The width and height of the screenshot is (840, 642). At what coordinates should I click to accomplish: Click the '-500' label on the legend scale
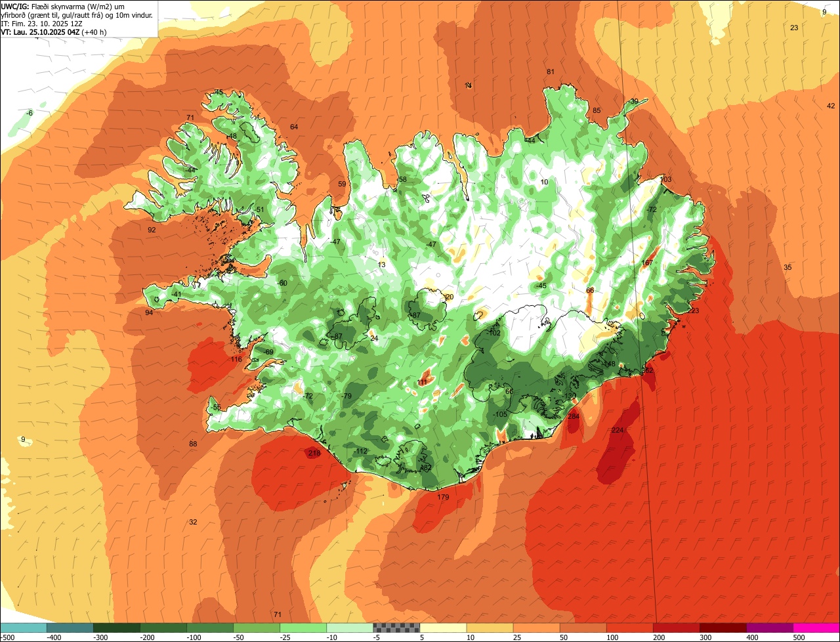tap(7, 637)
